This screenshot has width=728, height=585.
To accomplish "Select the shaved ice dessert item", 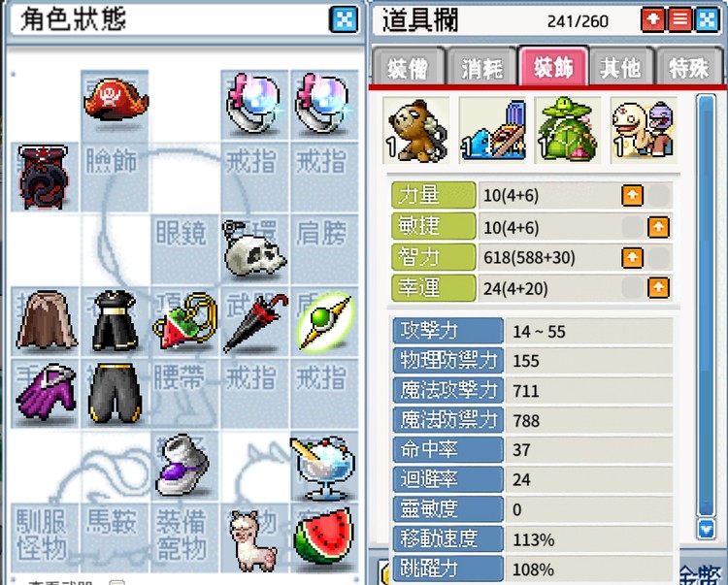I will (x=324, y=468).
